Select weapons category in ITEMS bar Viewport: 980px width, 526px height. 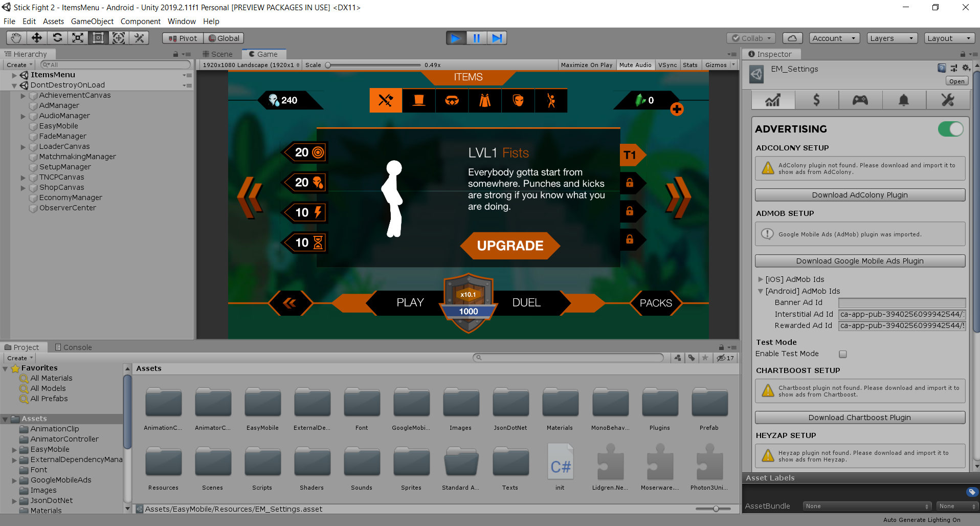pos(386,100)
